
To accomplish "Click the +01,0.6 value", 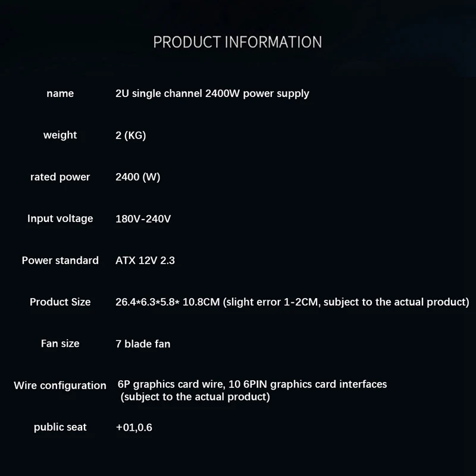I will tap(134, 427).
